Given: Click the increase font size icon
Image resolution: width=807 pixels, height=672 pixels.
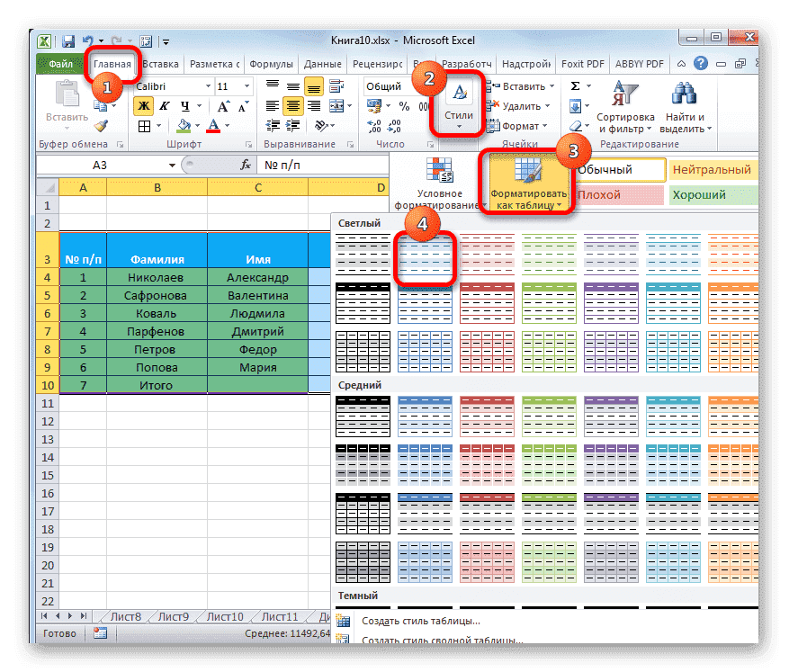Looking at the screenshot, I should (x=224, y=106).
